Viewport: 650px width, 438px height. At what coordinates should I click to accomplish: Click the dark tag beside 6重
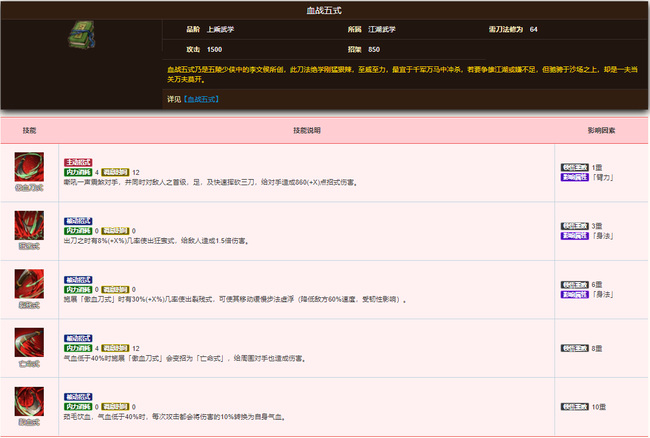[x=575, y=285]
